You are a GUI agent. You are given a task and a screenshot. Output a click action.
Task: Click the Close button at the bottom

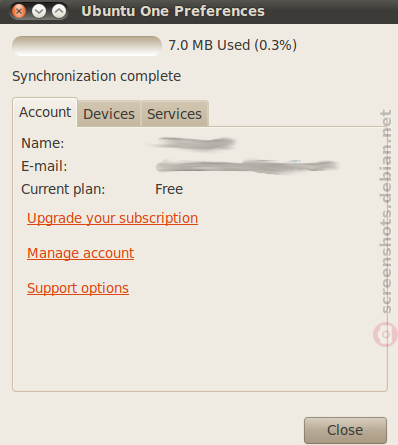(x=345, y=430)
